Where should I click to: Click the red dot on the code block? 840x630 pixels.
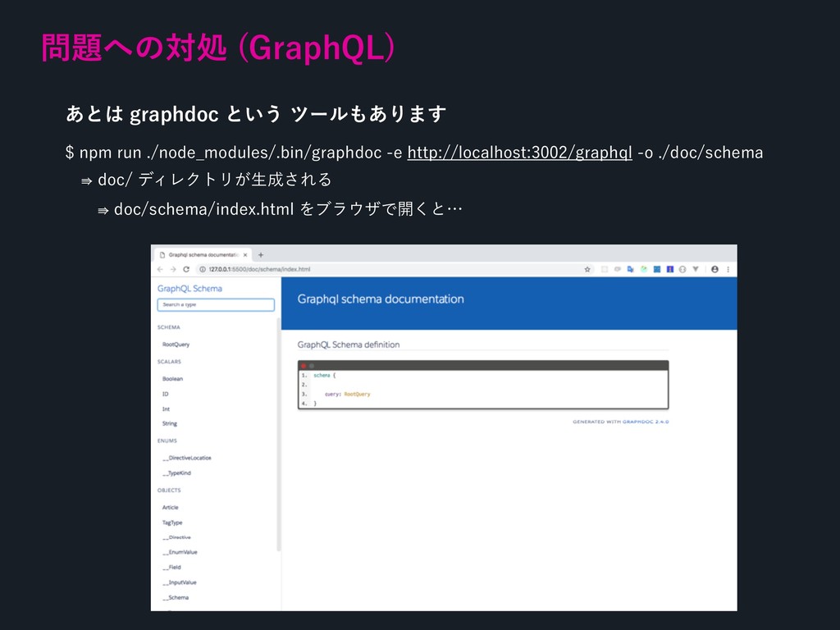[304, 366]
